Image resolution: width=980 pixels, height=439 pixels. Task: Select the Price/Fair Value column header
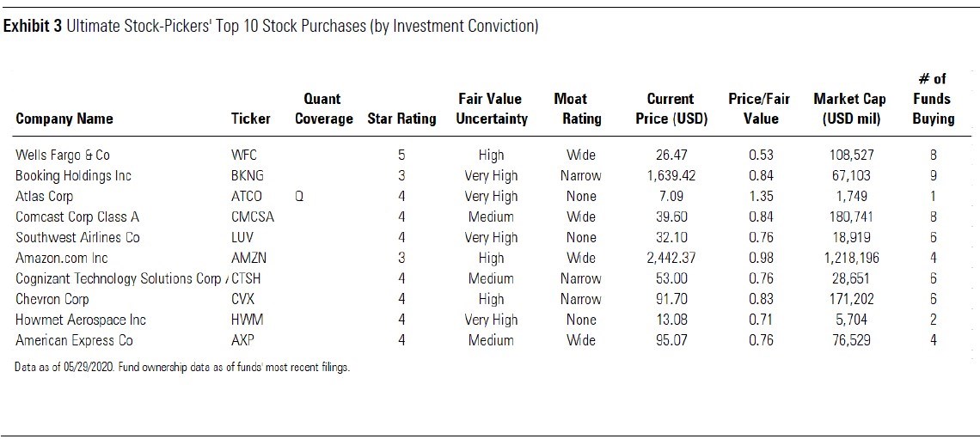pos(759,109)
